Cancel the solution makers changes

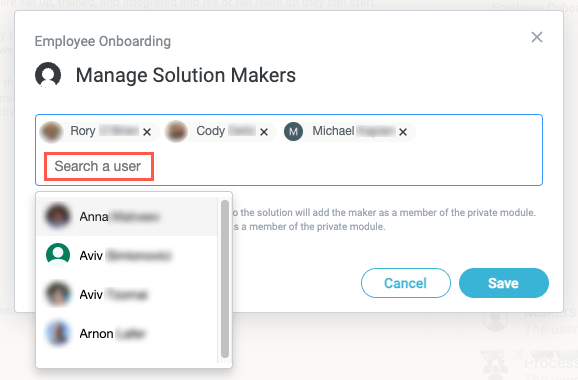[x=405, y=283]
